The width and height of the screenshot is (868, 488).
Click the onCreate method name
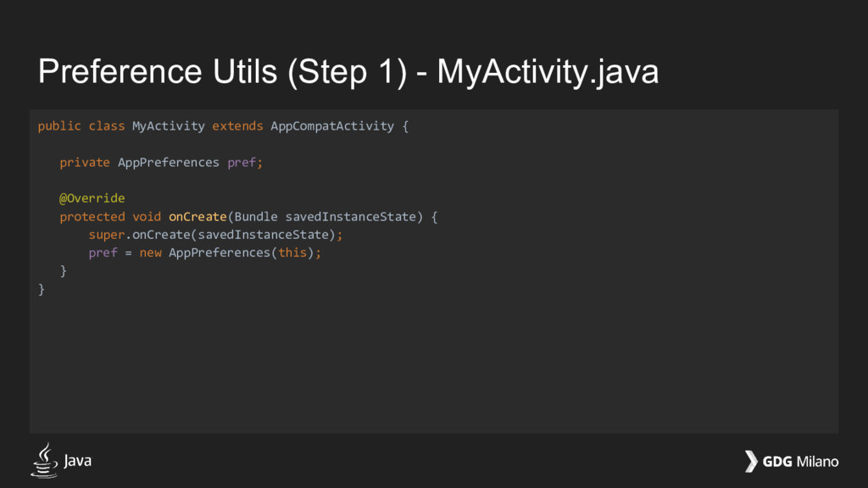click(198, 217)
